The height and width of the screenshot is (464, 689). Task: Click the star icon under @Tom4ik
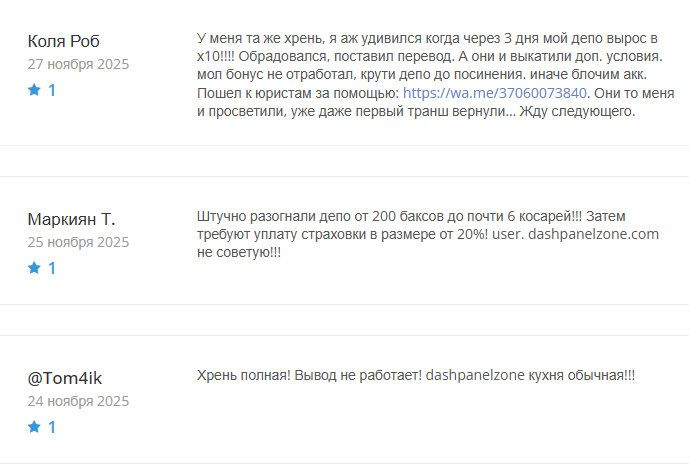click(x=34, y=427)
